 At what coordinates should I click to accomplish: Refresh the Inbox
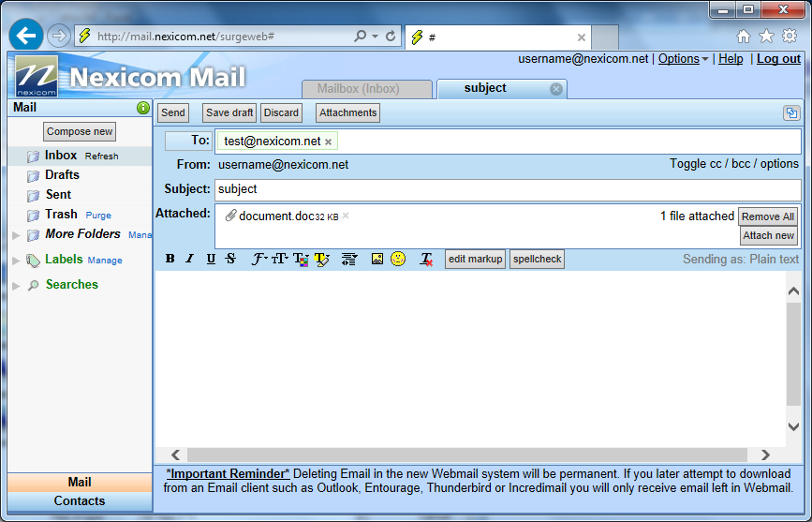click(101, 157)
